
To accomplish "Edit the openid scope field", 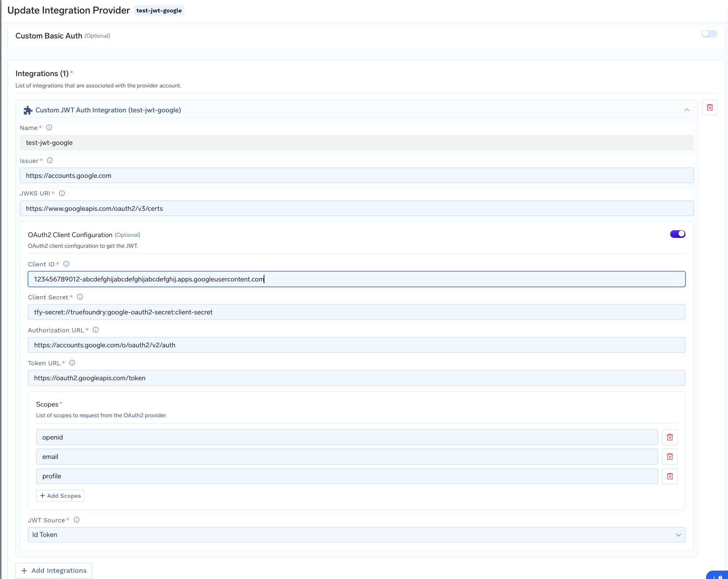I will (347, 437).
